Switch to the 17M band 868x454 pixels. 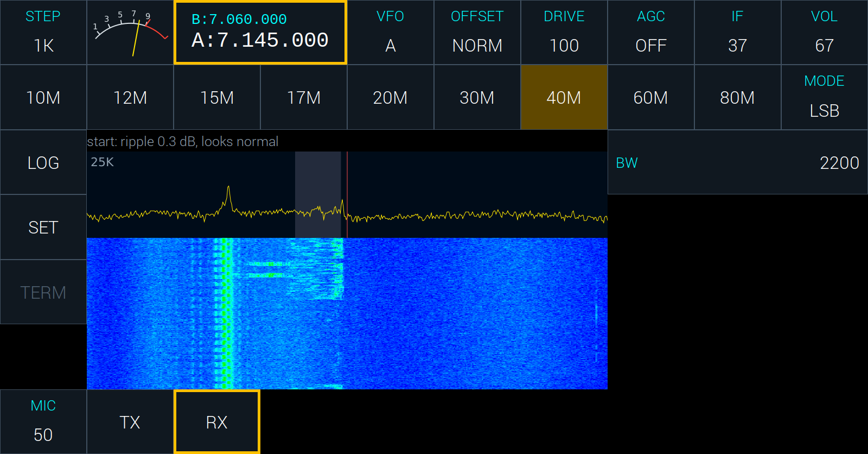[x=304, y=97]
